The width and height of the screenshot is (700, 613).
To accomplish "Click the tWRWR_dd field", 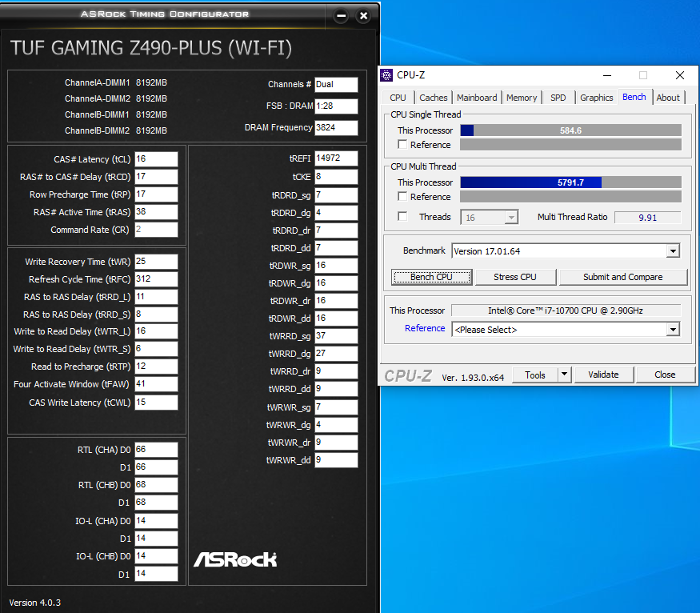I will click(x=336, y=460).
